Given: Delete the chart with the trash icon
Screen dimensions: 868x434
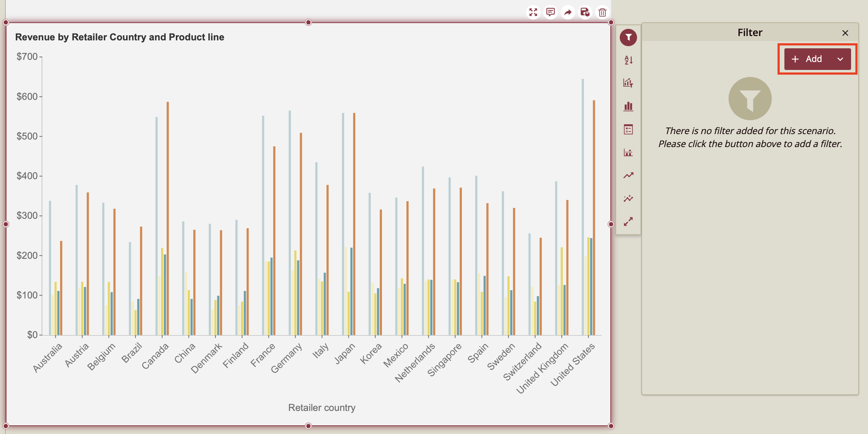Looking at the screenshot, I should click(x=602, y=12).
